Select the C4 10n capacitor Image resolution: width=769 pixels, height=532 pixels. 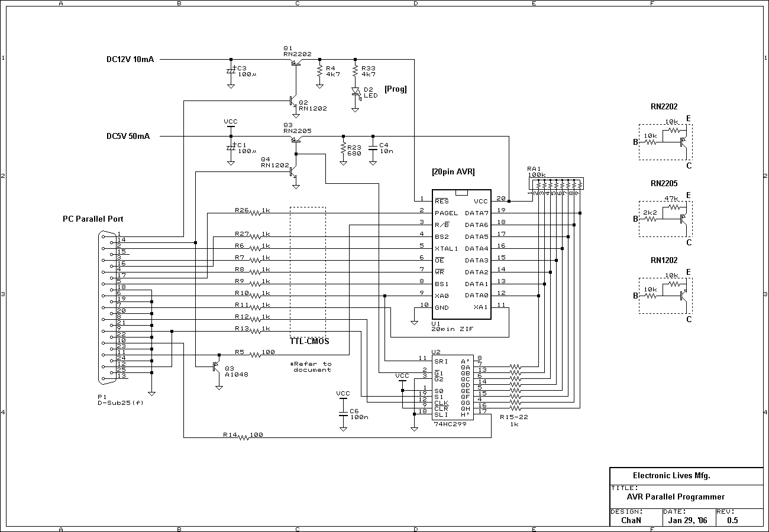[373, 147]
